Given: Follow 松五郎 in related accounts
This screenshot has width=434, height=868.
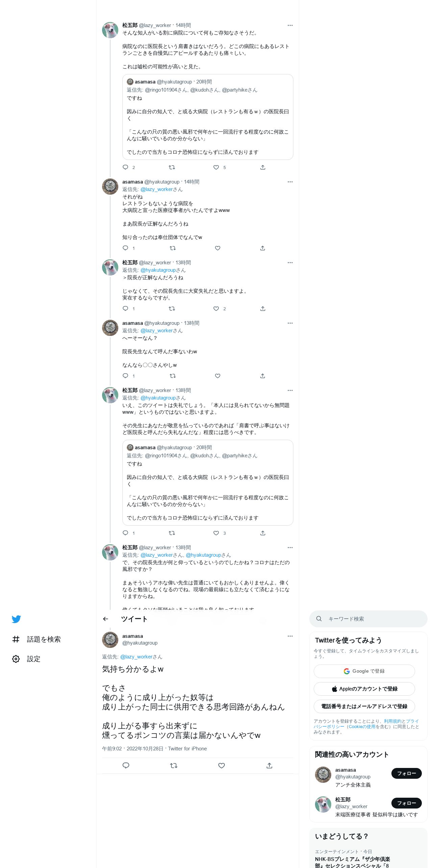Looking at the screenshot, I should pos(406,803).
